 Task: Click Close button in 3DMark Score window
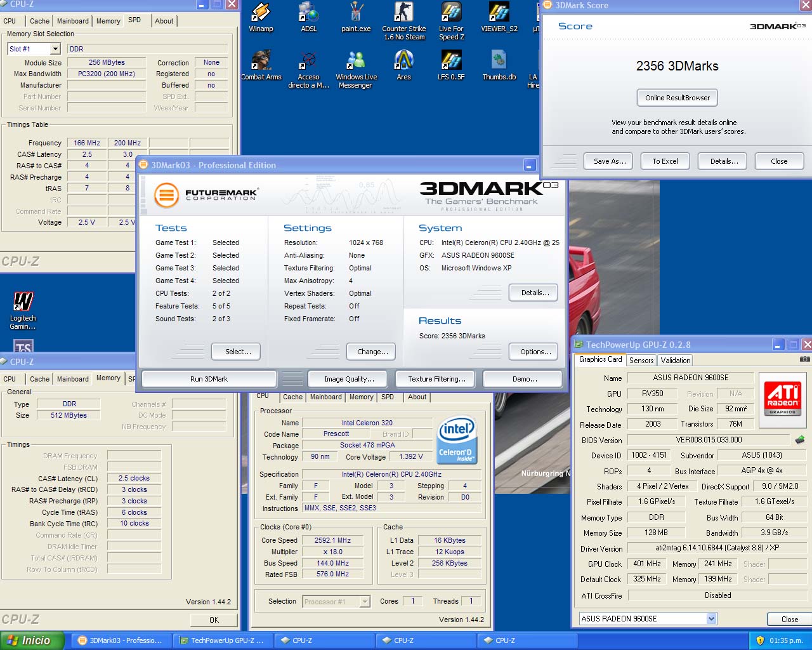[x=779, y=161]
